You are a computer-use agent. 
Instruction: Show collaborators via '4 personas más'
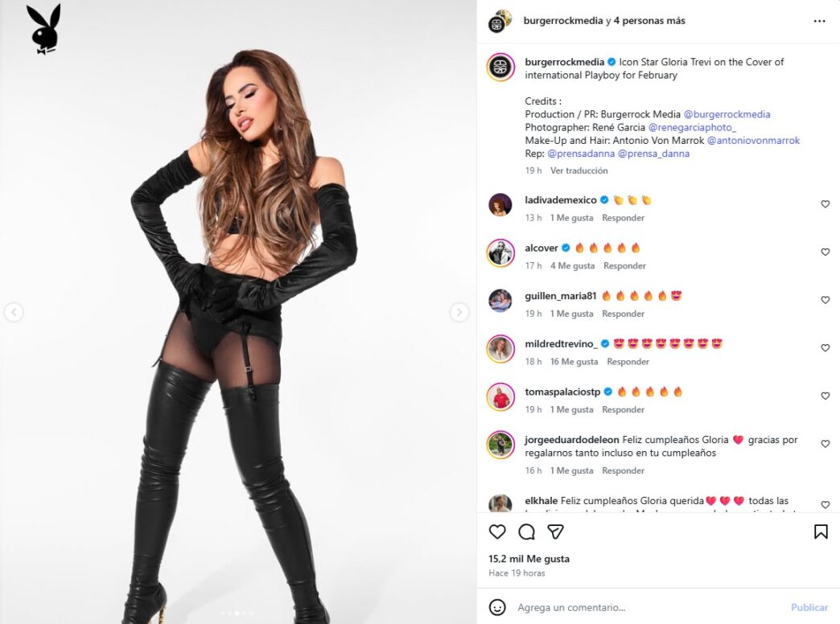point(649,20)
